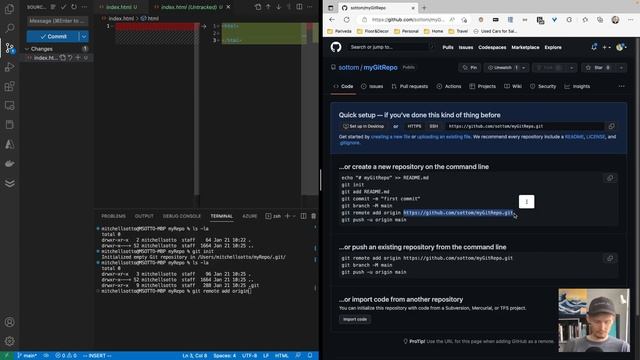Click the blue Commit button

(53, 36)
